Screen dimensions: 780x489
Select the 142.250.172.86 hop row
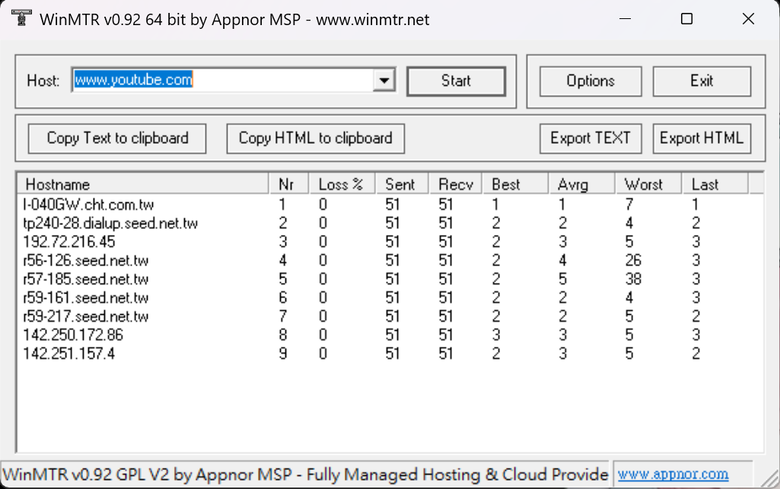pos(390,335)
